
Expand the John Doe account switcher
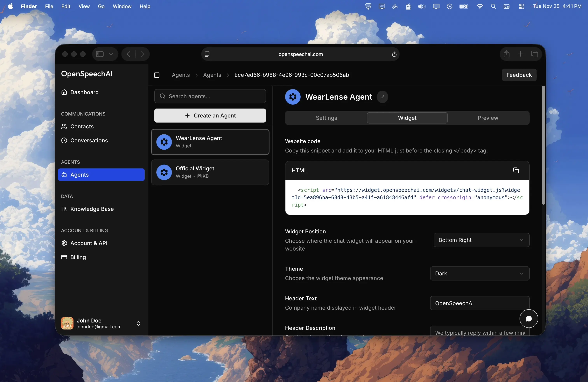point(138,323)
